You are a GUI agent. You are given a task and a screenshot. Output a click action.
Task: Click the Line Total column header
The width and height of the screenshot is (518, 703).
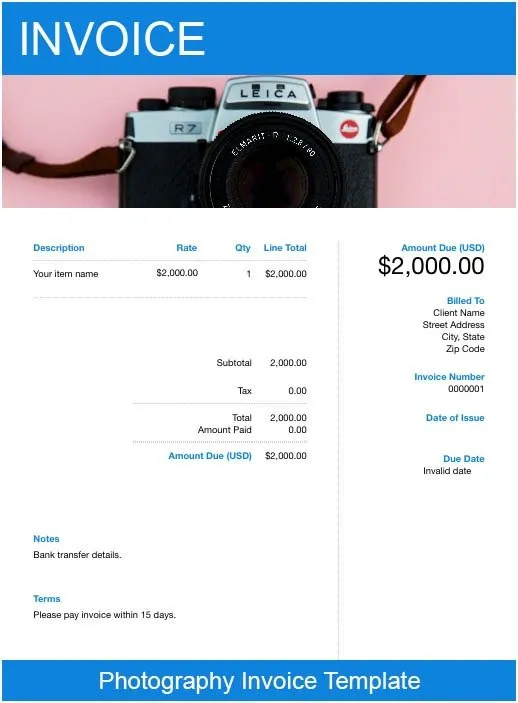(x=285, y=247)
